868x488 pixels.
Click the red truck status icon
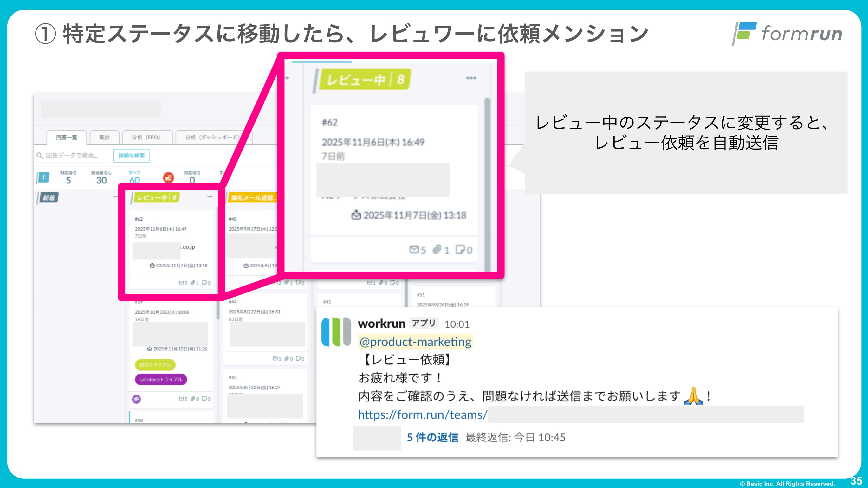click(x=168, y=177)
